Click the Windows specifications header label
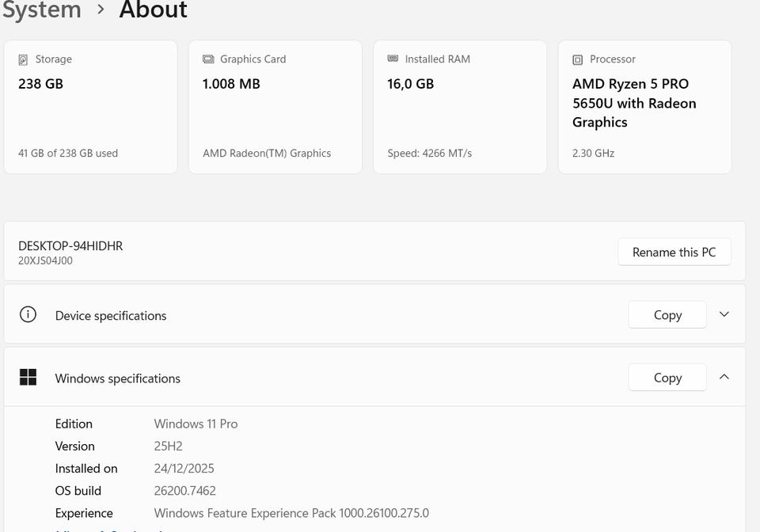Image resolution: width=760 pixels, height=532 pixels. click(x=117, y=378)
